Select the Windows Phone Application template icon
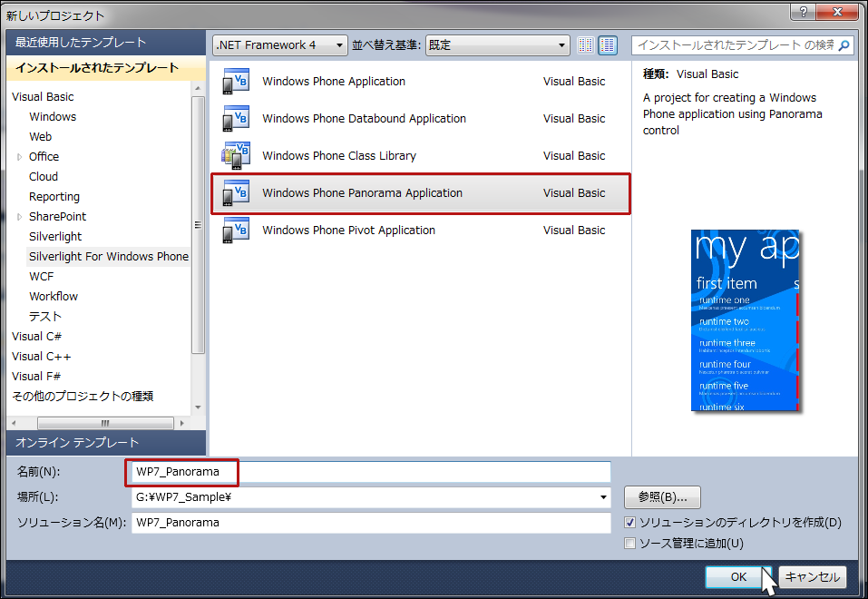868x599 pixels. click(236, 82)
